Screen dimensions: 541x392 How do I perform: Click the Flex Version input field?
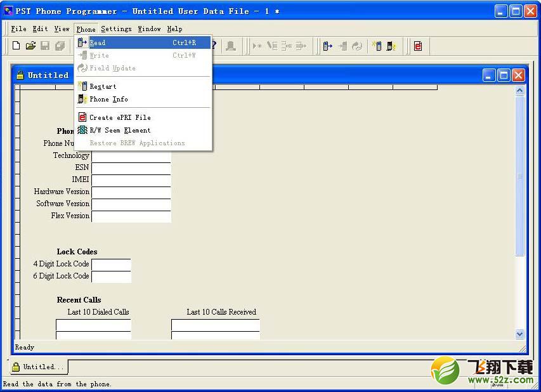[x=131, y=217]
